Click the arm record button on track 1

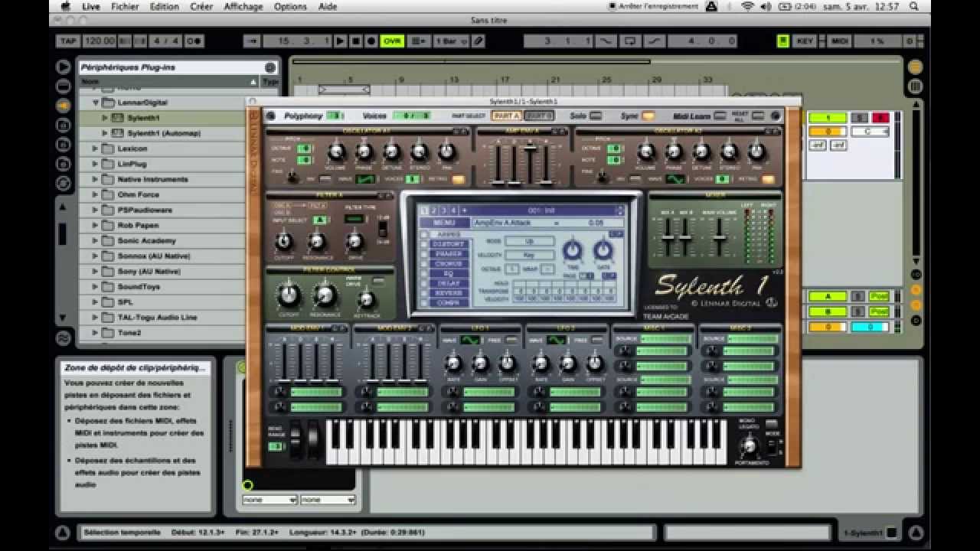[880, 118]
